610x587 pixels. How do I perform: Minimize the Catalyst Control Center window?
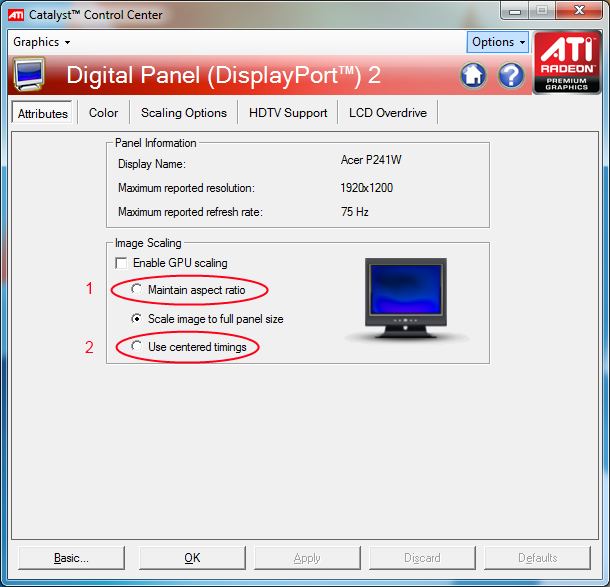click(x=515, y=11)
